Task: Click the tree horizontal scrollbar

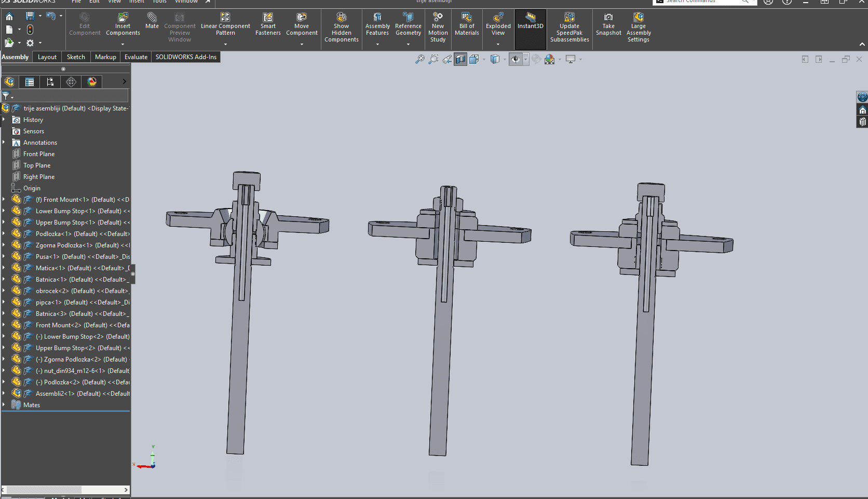Action: pyautogui.click(x=65, y=490)
